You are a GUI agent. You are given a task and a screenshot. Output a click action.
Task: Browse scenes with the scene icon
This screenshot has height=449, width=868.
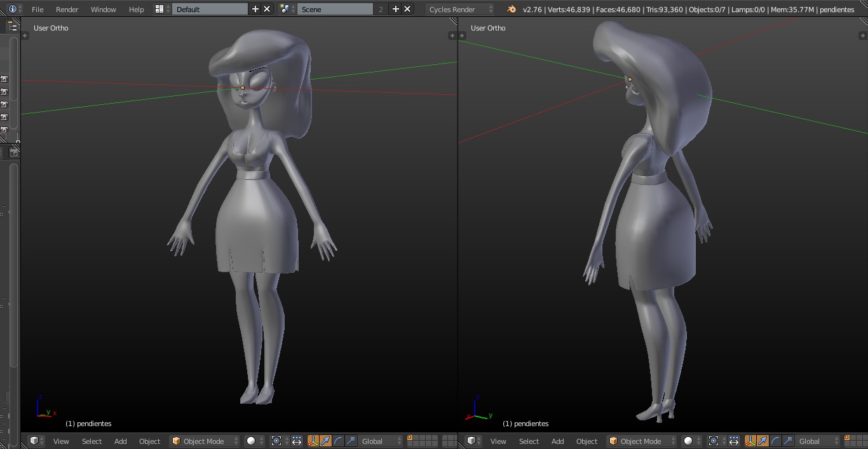click(x=287, y=9)
